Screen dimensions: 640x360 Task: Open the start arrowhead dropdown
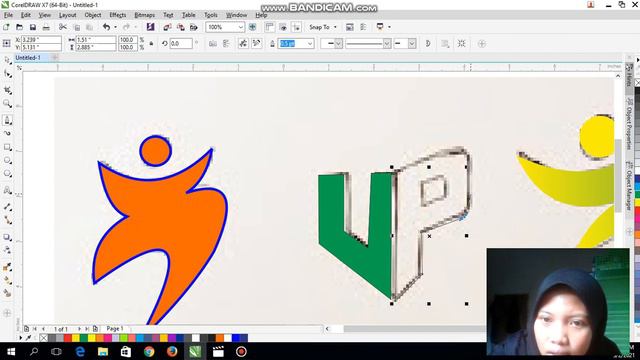(338, 43)
